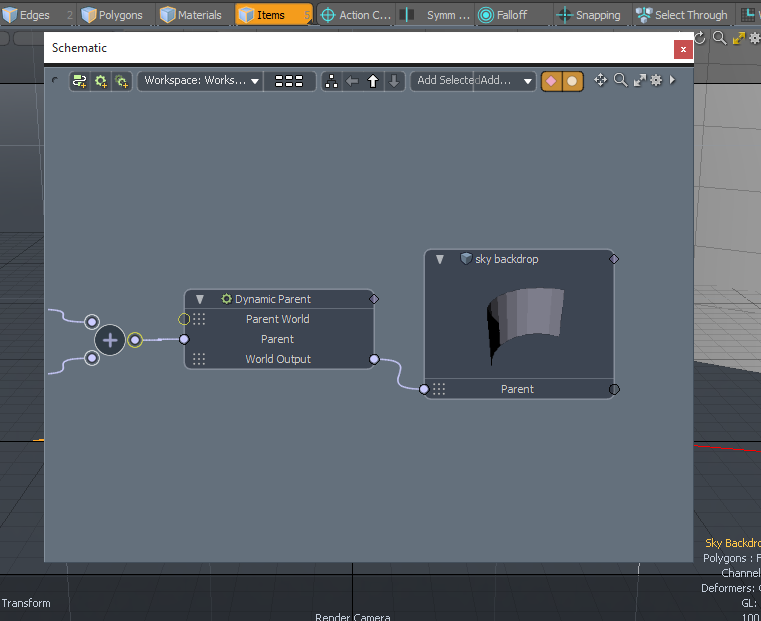Open the Action Center menu
The width and height of the screenshot is (761, 621).
pyautogui.click(x=356, y=15)
